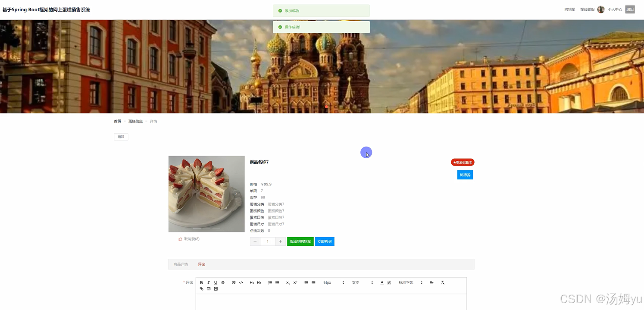Viewport: 644px width, 310px height.
Task: Select the third cake carousel indicator
Action: point(216,229)
